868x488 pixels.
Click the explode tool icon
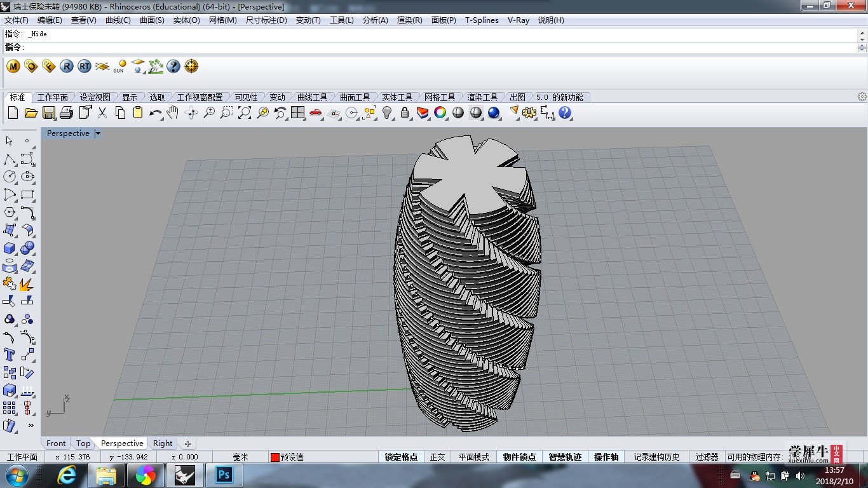(x=27, y=283)
